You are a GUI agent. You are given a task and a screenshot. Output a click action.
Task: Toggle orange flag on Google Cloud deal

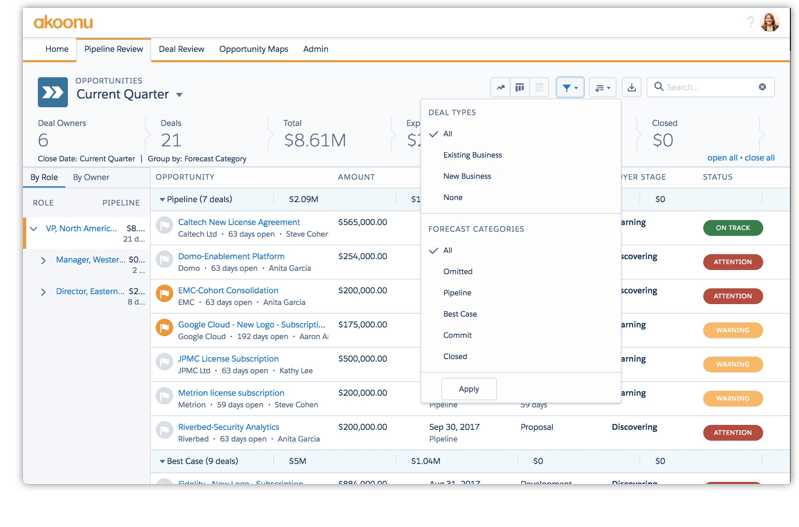click(164, 328)
